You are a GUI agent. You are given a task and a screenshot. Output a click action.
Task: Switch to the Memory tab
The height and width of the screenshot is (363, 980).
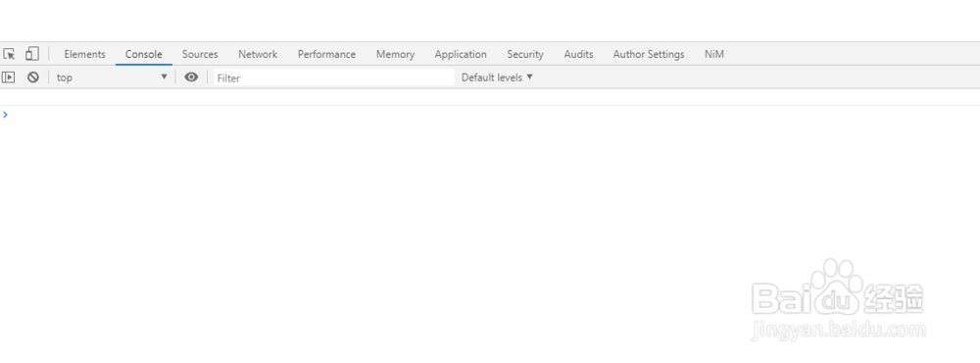[395, 55]
